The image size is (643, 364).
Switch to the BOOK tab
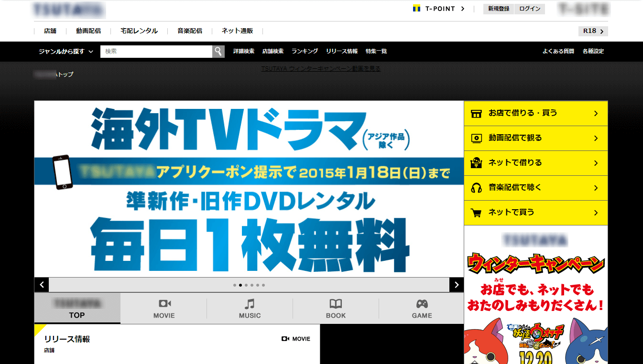click(336, 308)
